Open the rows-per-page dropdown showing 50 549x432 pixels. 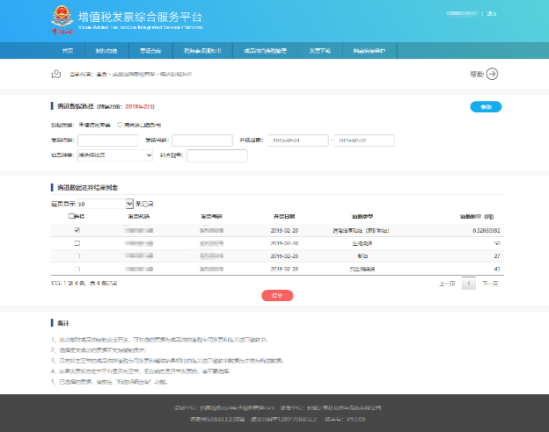coord(105,203)
